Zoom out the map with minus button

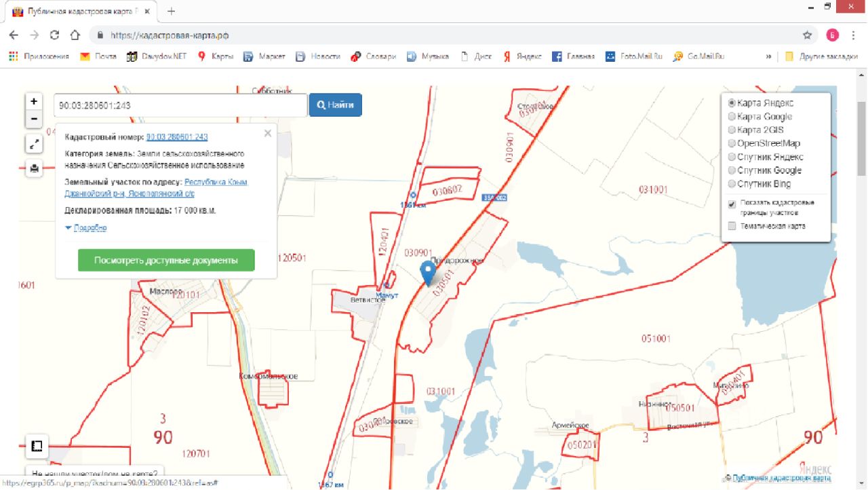(34, 119)
